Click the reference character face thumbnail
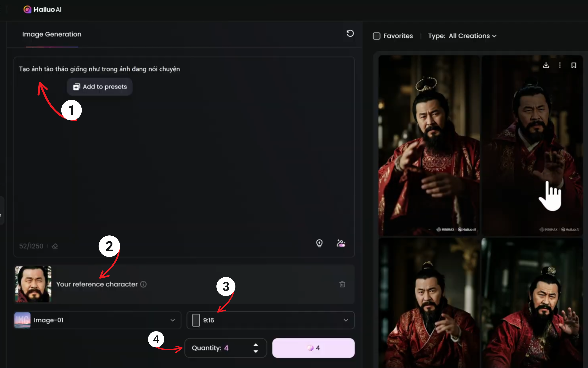The height and width of the screenshot is (368, 588). (x=33, y=284)
